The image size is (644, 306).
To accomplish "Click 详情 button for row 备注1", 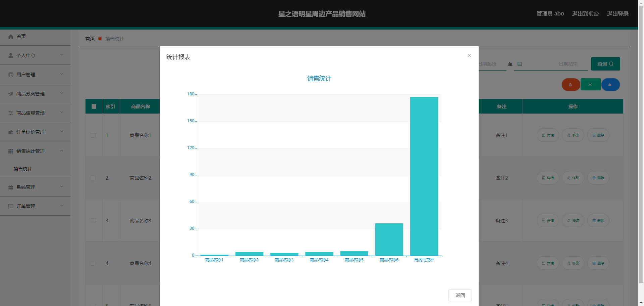I will [548, 135].
